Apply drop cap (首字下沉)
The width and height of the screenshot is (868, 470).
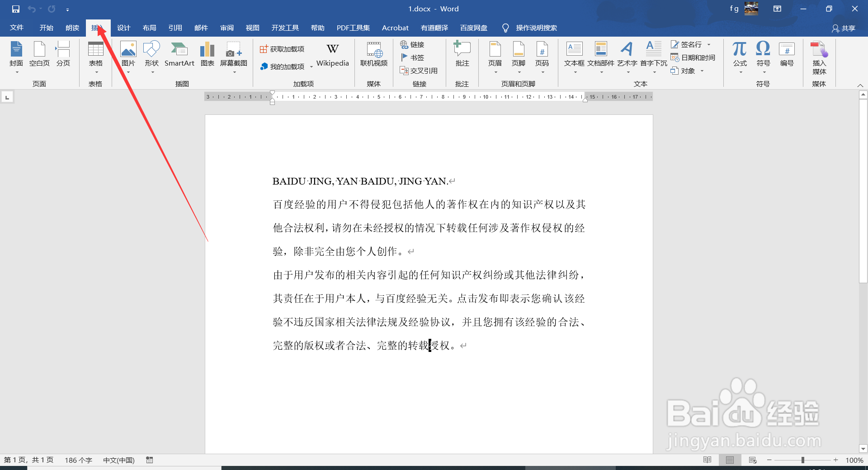pos(654,57)
